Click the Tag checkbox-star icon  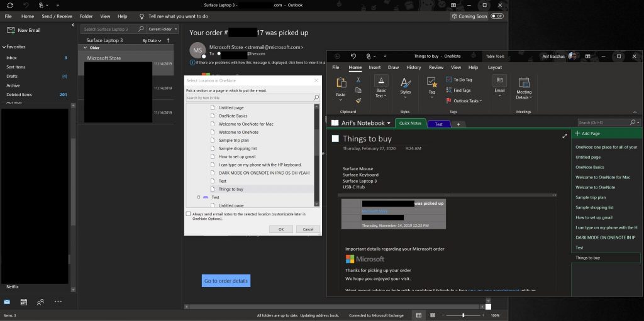tap(431, 82)
